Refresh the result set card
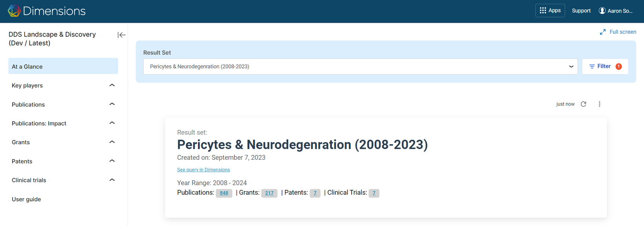This screenshot has width=644, height=226. [x=584, y=104]
